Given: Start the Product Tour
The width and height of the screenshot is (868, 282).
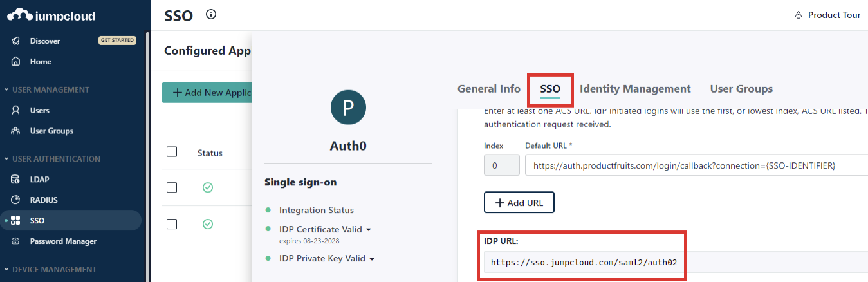Looking at the screenshot, I should pos(834,15).
